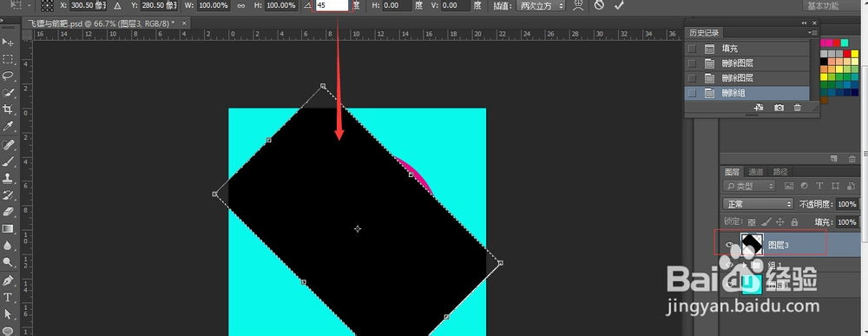The height and width of the screenshot is (336, 868).
Task: Select the Rectangular Marquee tool
Action: coord(9,59)
